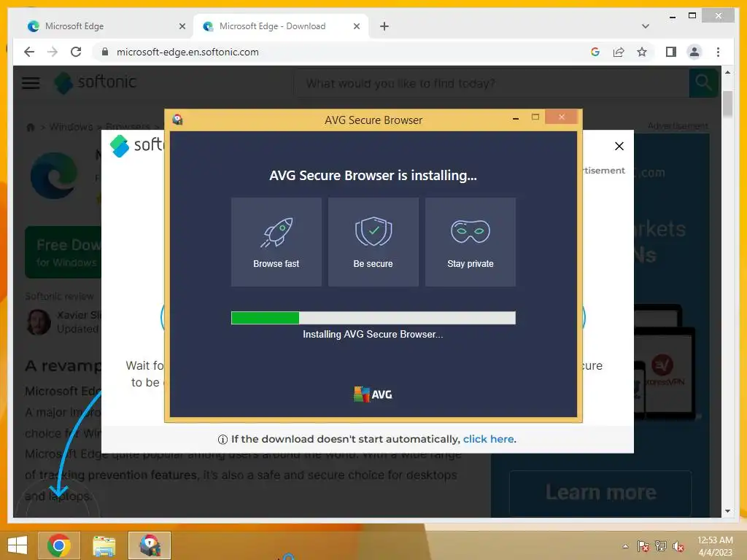Bookmark this page with the star

642,52
